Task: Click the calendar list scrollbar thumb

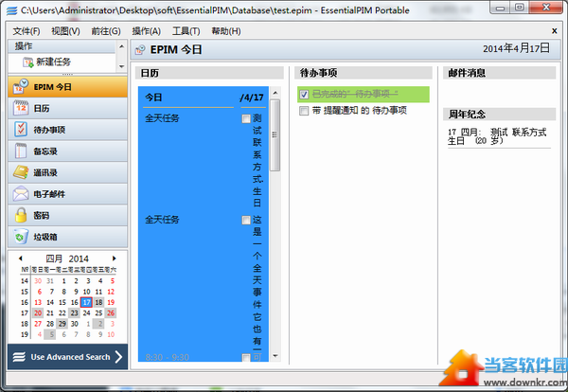Action: point(275,135)
